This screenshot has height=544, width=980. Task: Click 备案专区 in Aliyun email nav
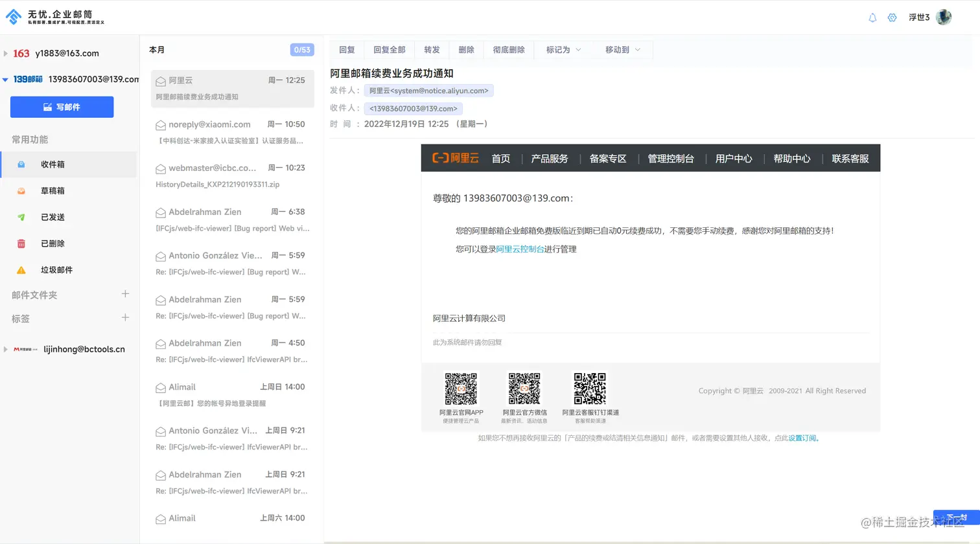[x=608, y=159]
